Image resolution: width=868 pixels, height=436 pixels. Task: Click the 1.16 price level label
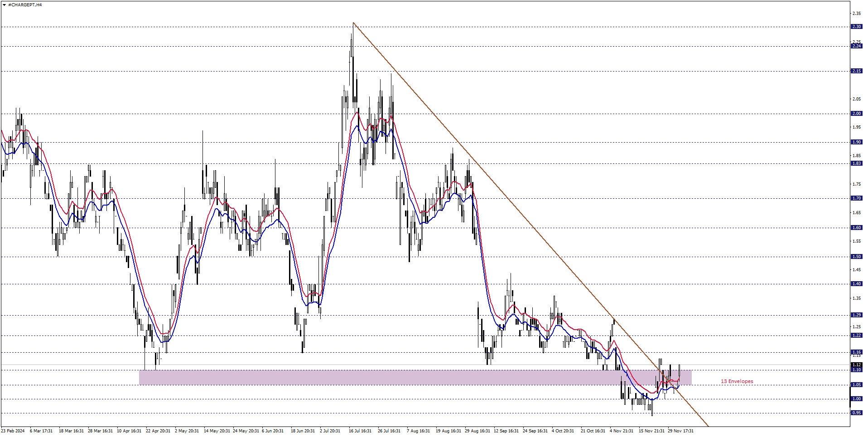coord(856,352)
